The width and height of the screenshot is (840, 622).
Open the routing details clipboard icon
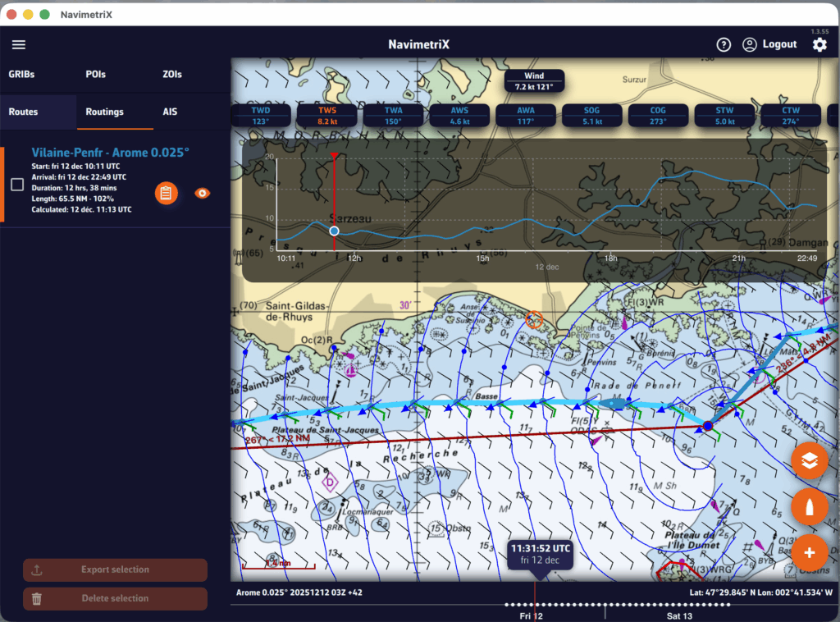coord(167,193)
